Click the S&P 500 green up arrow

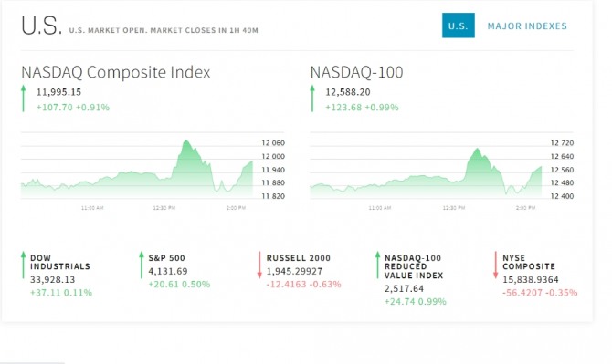(142, 265)
